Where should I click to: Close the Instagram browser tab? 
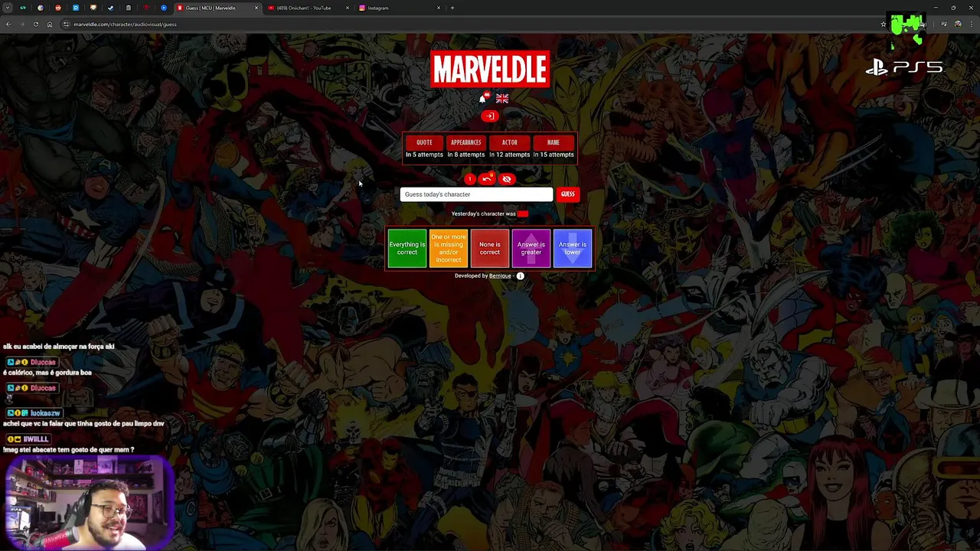pos(439,8)
